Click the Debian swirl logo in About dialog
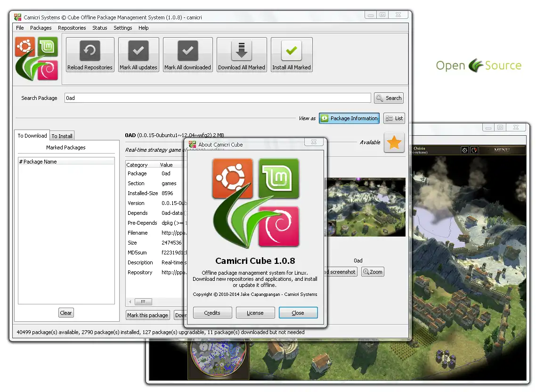 [278, 226]
